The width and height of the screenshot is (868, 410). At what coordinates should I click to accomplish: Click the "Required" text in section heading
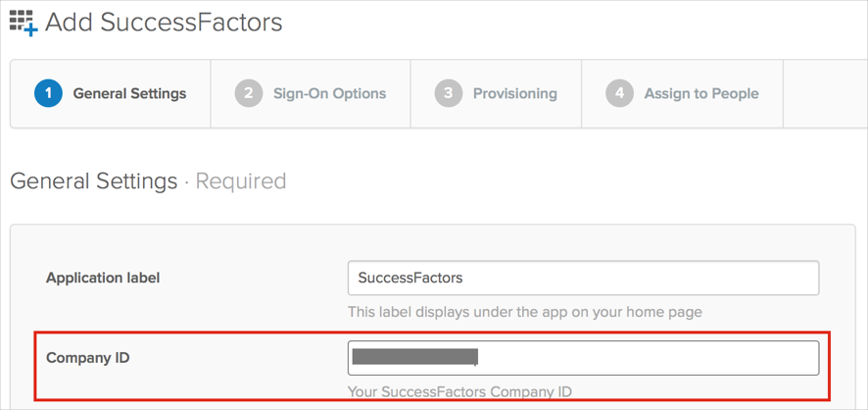(x=241, y=181)
